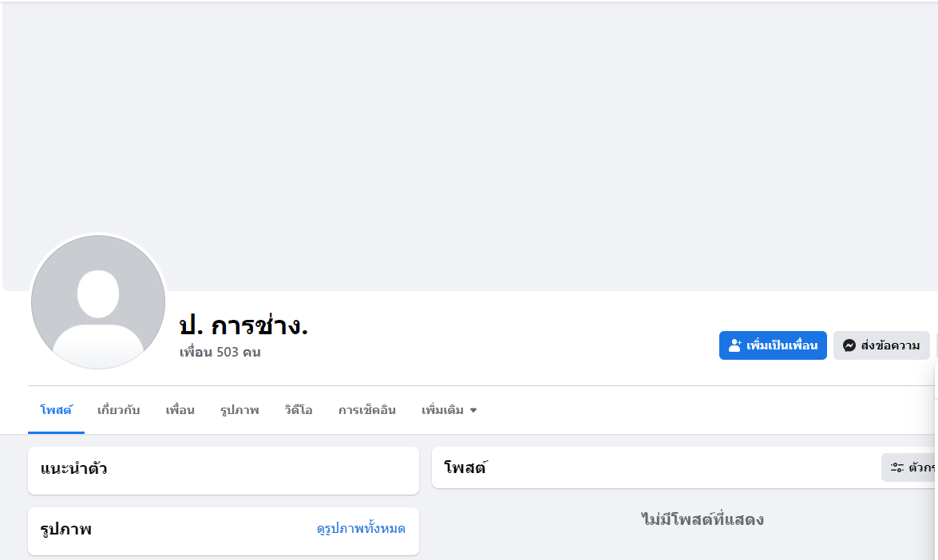Click the add-friend person-plus icon
This screenshot has height=560, width=938.
pos(735,345)
